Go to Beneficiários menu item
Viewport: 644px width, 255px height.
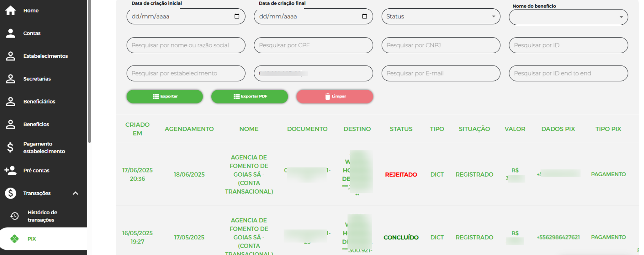point(39,102)
